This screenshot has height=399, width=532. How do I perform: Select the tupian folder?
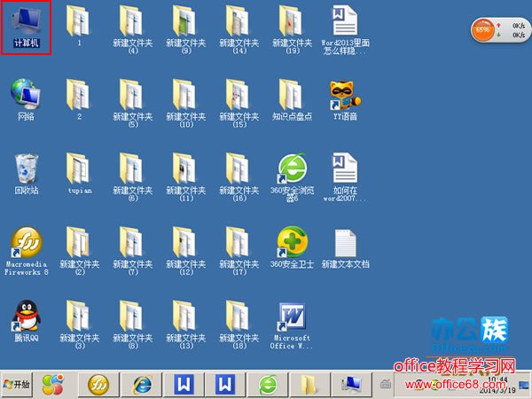tap(79, 168)
